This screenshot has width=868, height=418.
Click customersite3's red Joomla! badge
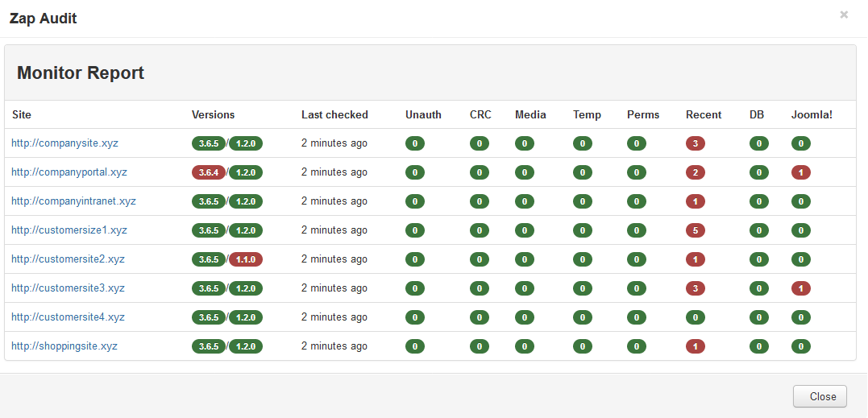tap(800, 288)
